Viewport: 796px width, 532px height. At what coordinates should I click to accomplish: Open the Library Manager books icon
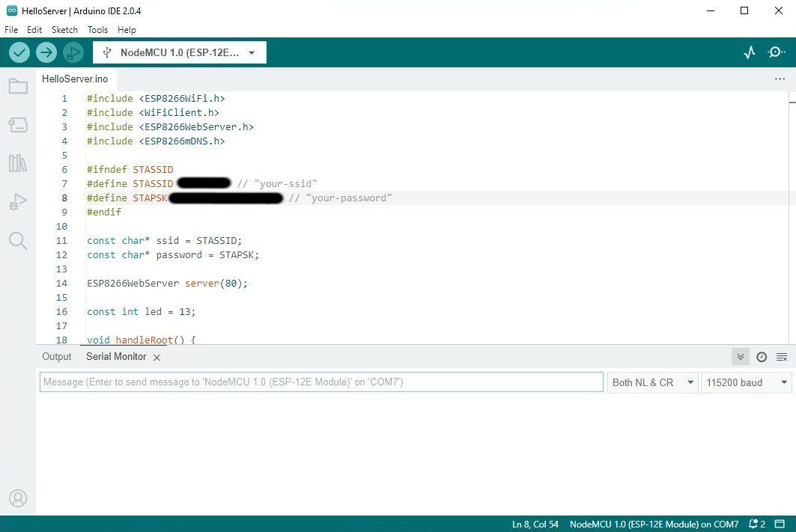click(18, 163)
